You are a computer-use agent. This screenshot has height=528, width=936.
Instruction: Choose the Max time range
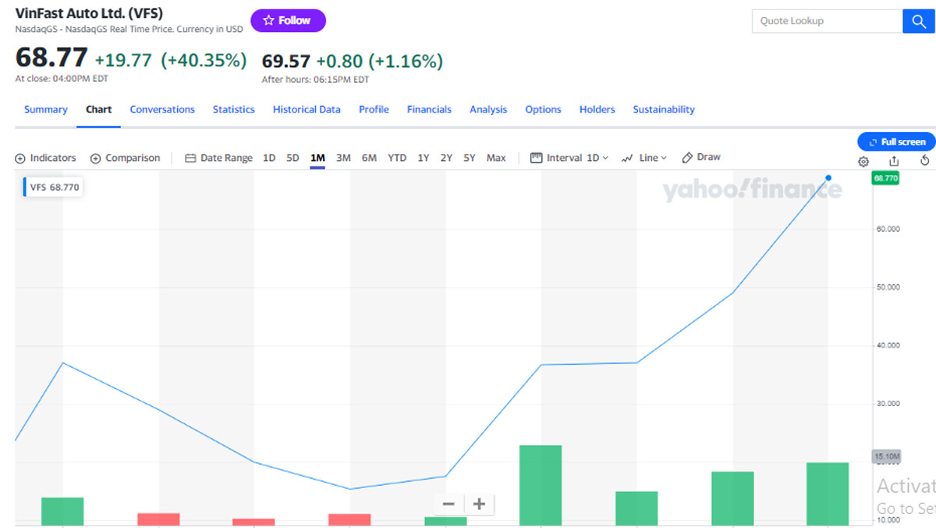496,158
